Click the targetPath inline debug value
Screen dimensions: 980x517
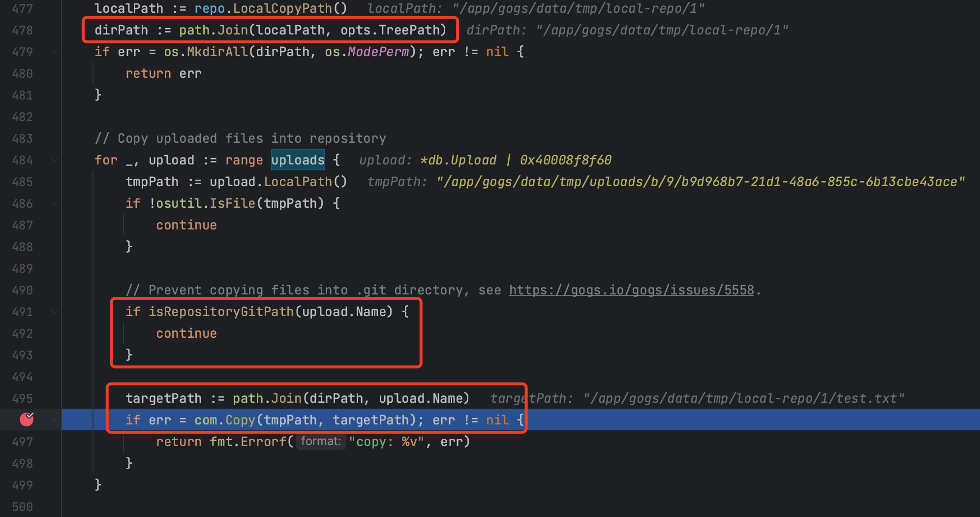point(698,398)
